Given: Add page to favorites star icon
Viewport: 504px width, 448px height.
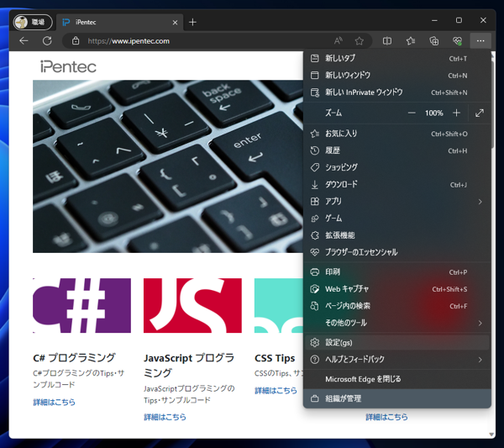Looking at the screenshot, I should pos(359,41).
